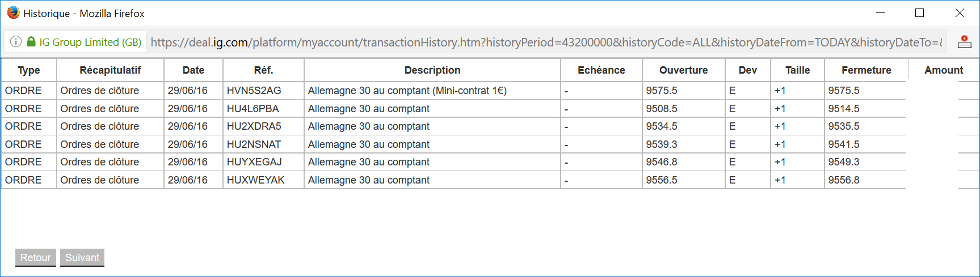Screen dimensions: 980x277
Task: Click the site information icon in address bar
Action: [16, 42]
